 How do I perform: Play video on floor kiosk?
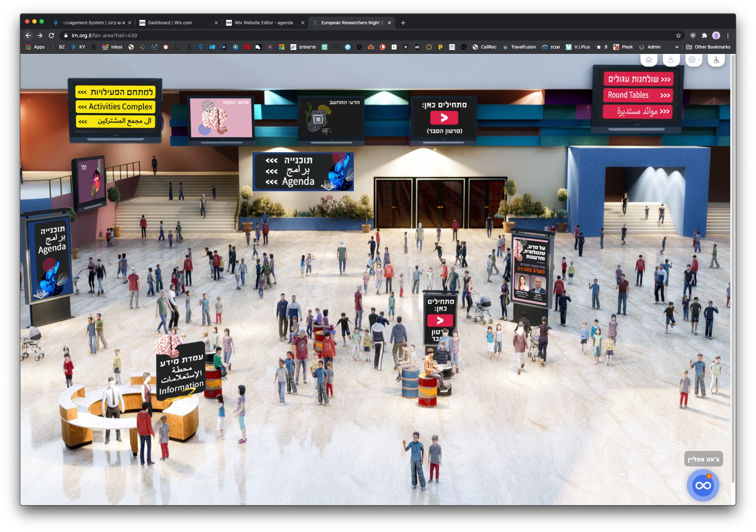440,321
